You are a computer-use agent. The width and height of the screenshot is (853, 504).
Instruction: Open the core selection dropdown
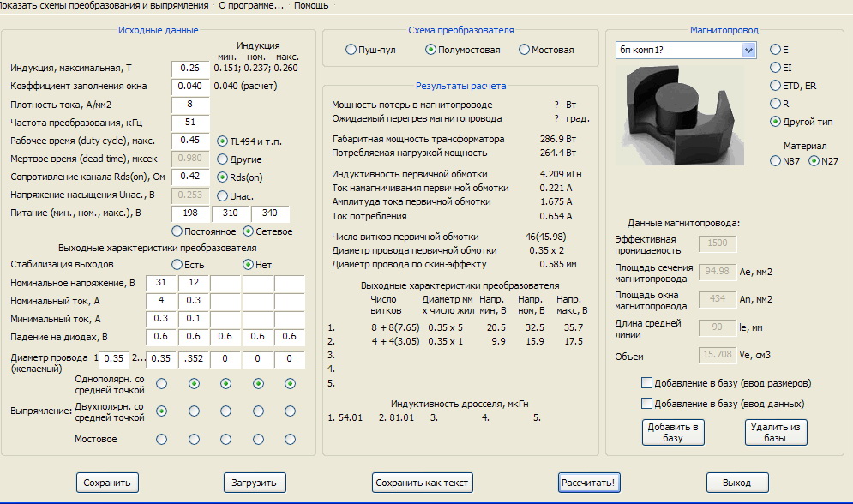[x=748, y=51]
